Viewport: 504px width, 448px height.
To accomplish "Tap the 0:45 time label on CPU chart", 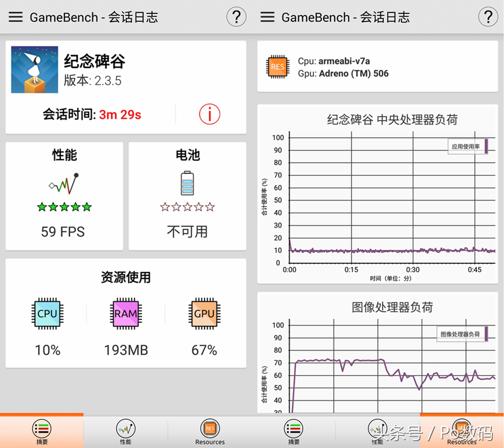I will [x=475, y=270].
